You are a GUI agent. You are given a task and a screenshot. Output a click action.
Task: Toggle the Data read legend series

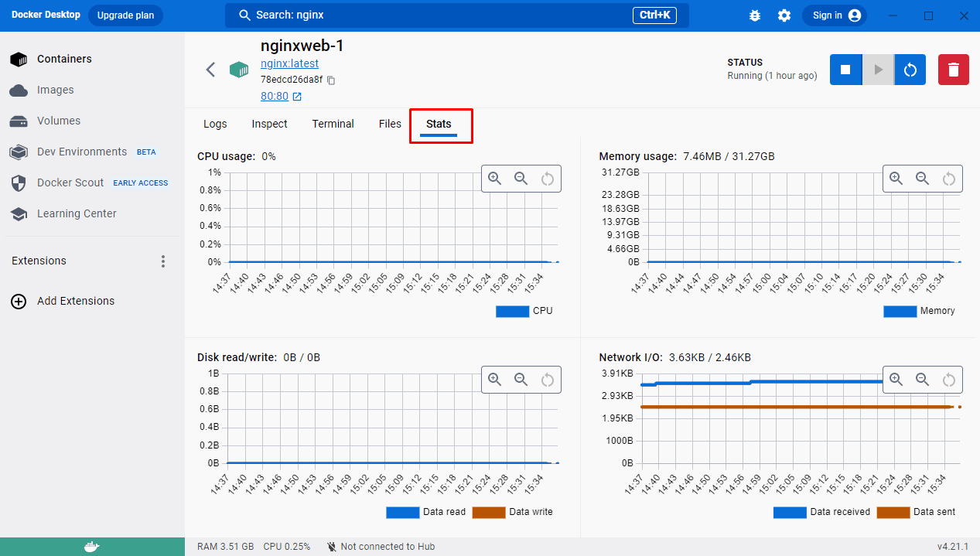(426, 512)
